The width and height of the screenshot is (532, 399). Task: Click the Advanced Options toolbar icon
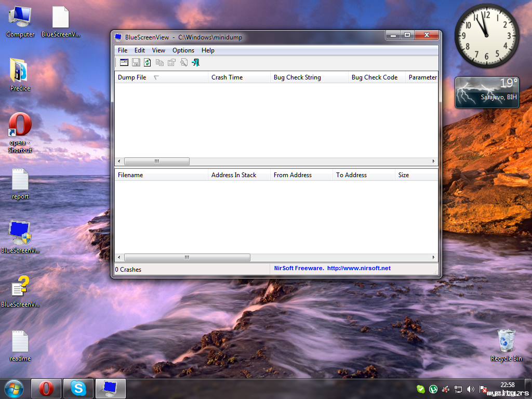click(124, 62)
